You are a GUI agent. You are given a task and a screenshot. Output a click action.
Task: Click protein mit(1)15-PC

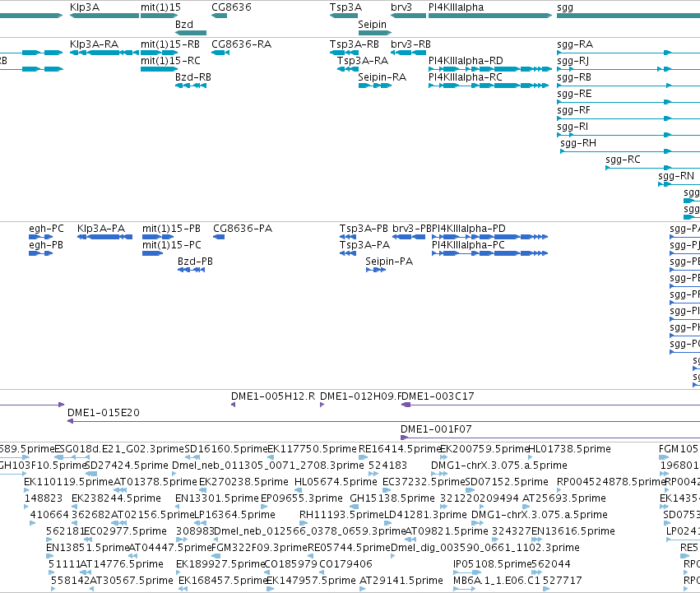pyautogui.click(x=153, y=253)
